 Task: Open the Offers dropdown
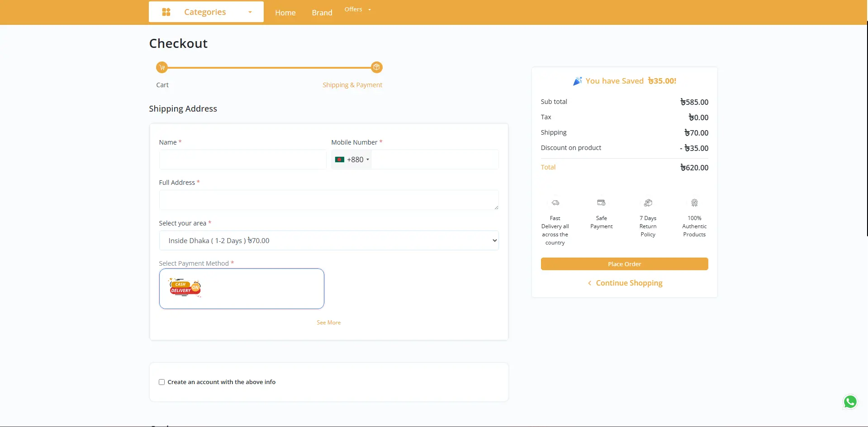click(x=357, y=9)
